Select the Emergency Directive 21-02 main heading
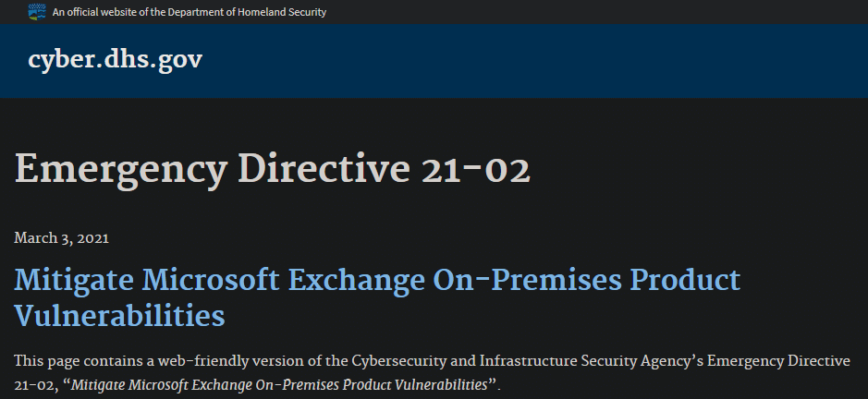 (273, 171)
